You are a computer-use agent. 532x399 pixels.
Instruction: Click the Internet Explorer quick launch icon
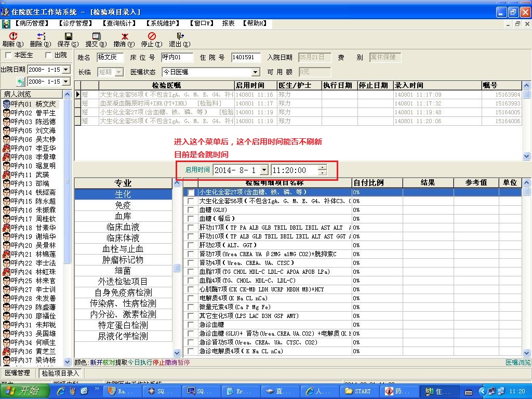click(61, 391)
